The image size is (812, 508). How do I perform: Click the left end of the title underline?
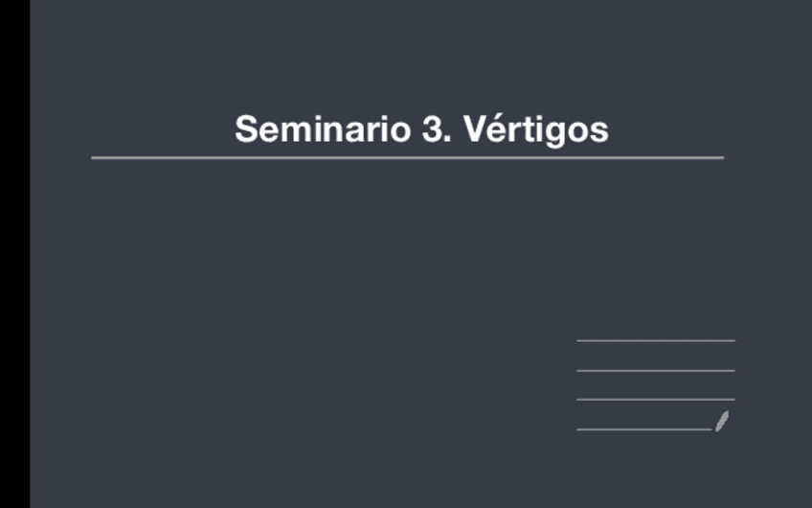tap(95, 157)
